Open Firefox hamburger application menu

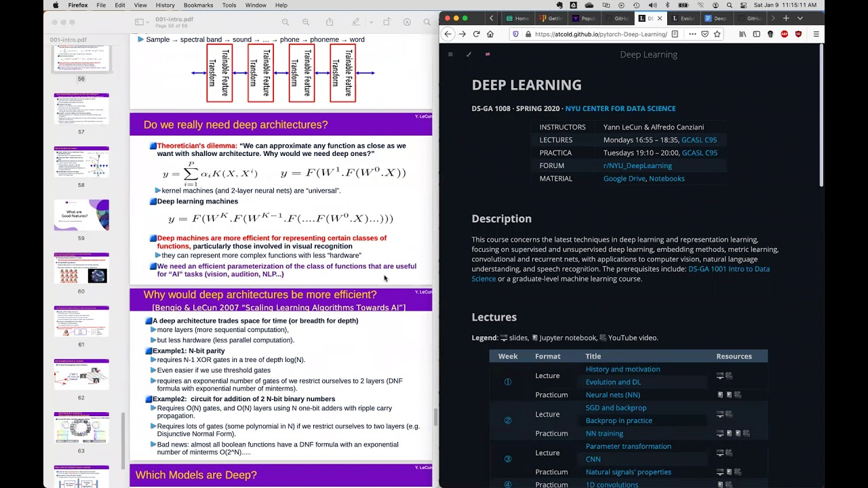816,34
